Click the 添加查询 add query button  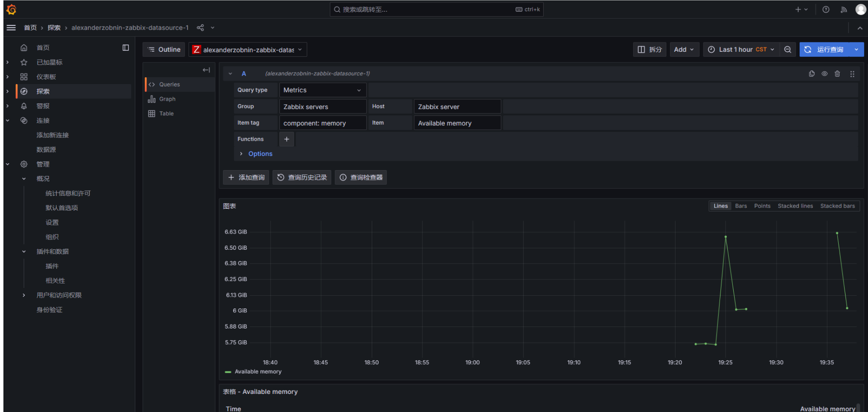coord(246,177)
